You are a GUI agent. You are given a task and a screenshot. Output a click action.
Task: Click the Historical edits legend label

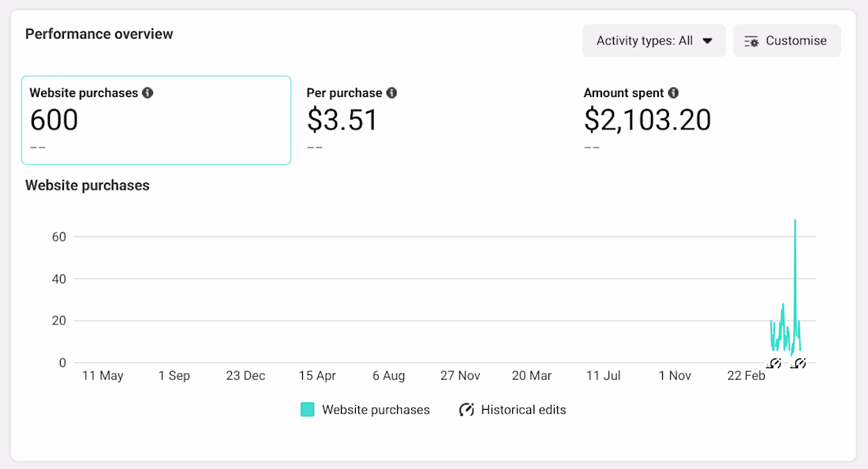(524, 410)
